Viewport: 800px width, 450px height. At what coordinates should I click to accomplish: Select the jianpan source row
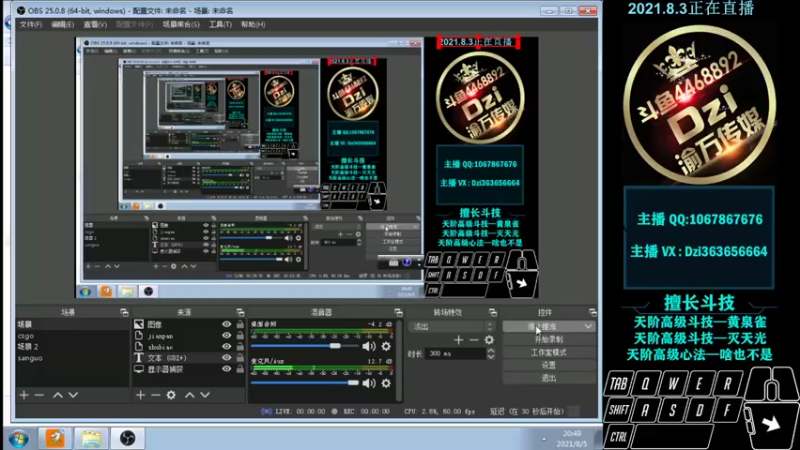coord(189,336)
